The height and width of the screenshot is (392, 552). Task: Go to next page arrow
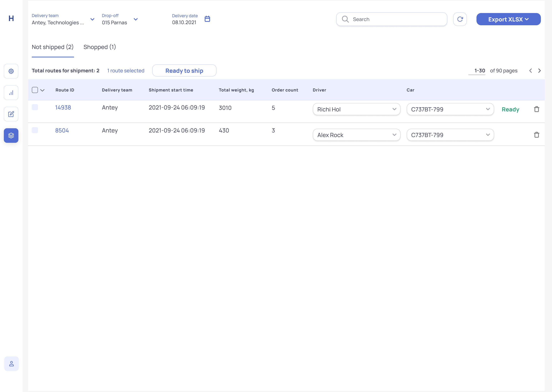[539, 71]
